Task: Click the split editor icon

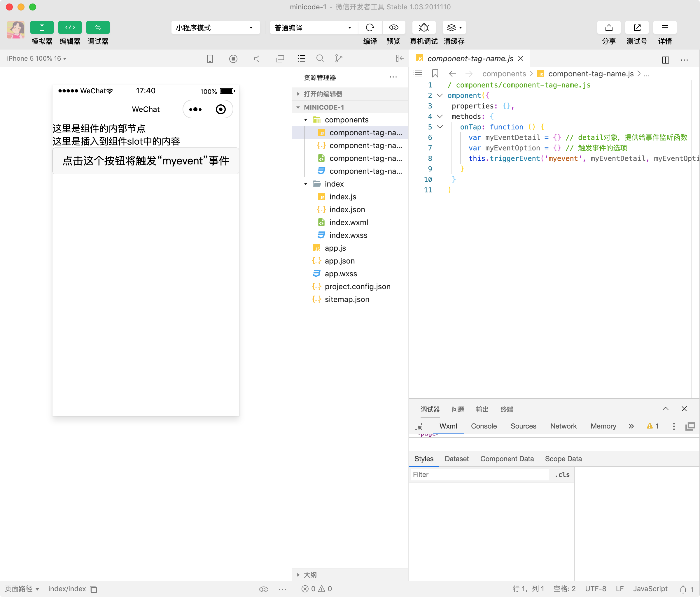Action: point(665,60)
